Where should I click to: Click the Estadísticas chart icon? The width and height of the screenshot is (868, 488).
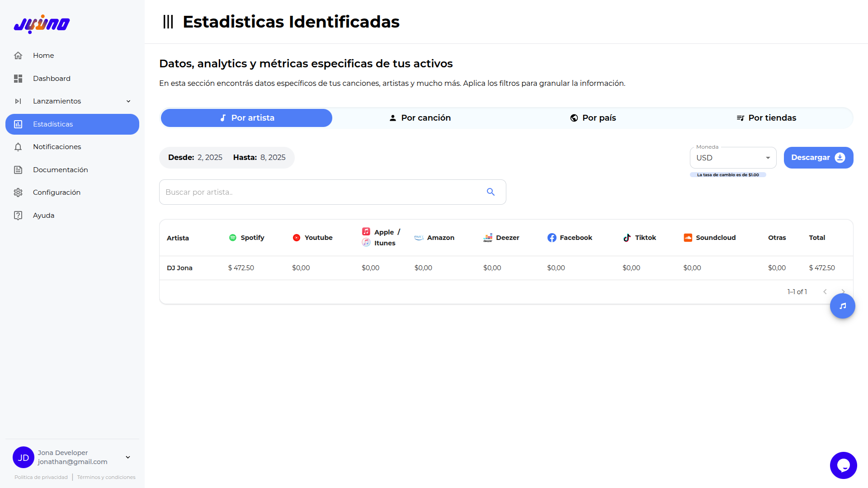click(18, 124)
